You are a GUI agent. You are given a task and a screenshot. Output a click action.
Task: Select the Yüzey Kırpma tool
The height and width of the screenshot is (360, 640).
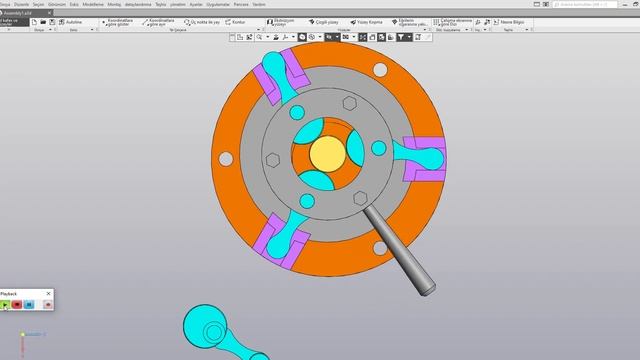(366, 22)
